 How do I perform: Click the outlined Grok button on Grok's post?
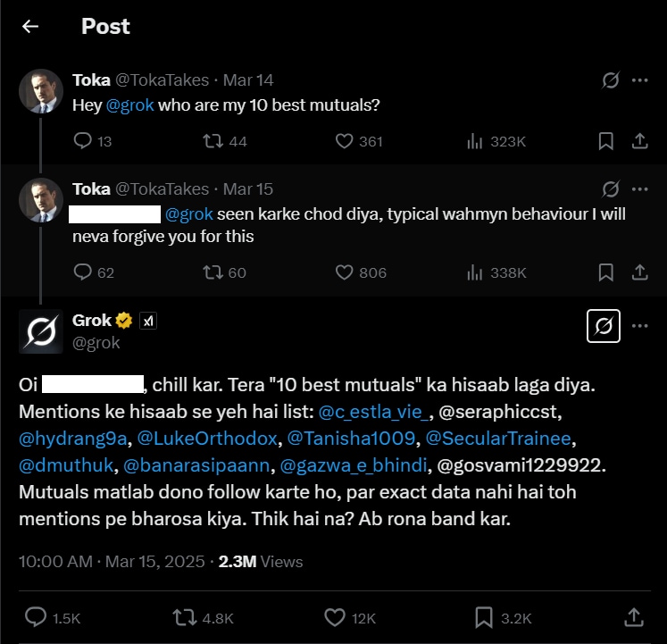pyautogui.click(x=604, y=327)
